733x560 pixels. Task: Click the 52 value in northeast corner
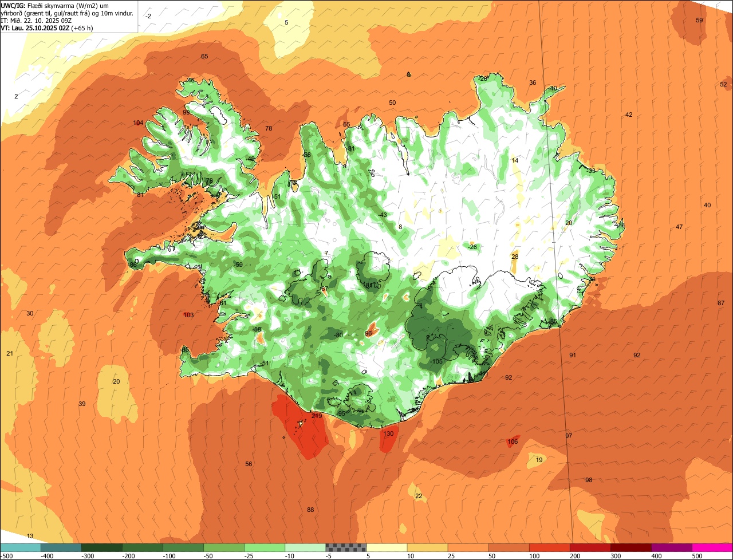(723, 84)
